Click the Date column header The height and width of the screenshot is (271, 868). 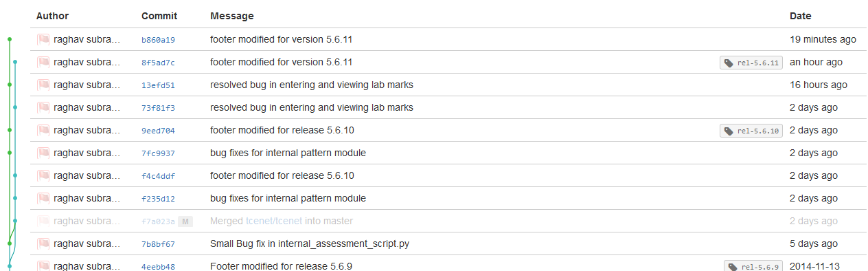point(800,16)
